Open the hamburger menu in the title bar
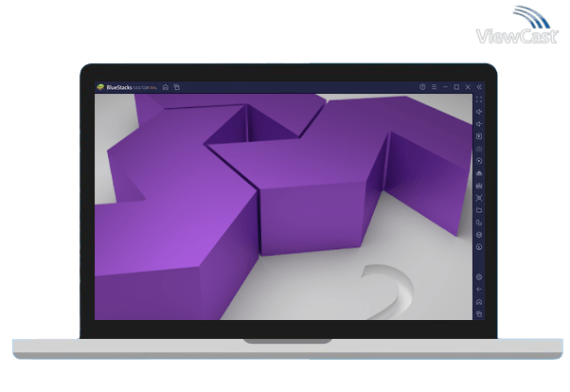This screenshot has width=570, height=392. (x=434, y=87)
